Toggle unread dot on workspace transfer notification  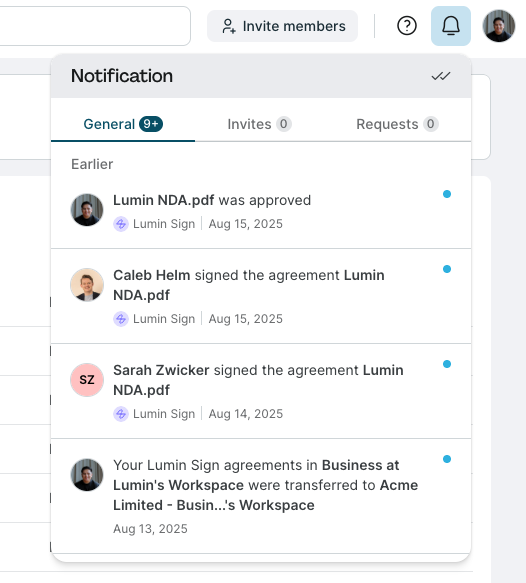[x=447, y=459]
